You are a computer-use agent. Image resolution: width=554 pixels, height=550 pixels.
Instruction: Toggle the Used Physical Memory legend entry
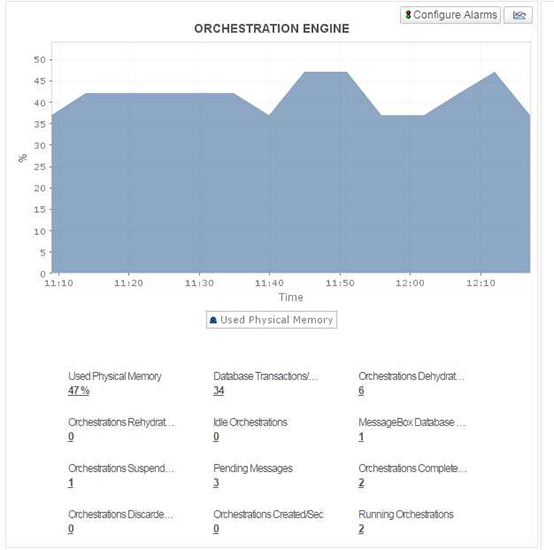pyautogui.click(x=271, y=320)
